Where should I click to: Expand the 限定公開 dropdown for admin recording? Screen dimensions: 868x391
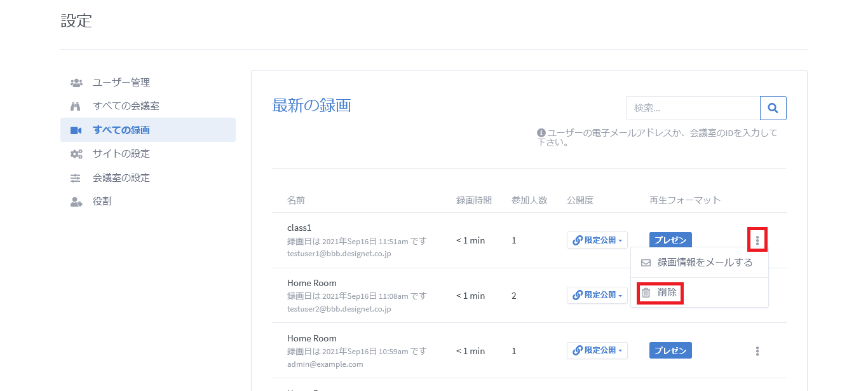click(x=597, y=350)
